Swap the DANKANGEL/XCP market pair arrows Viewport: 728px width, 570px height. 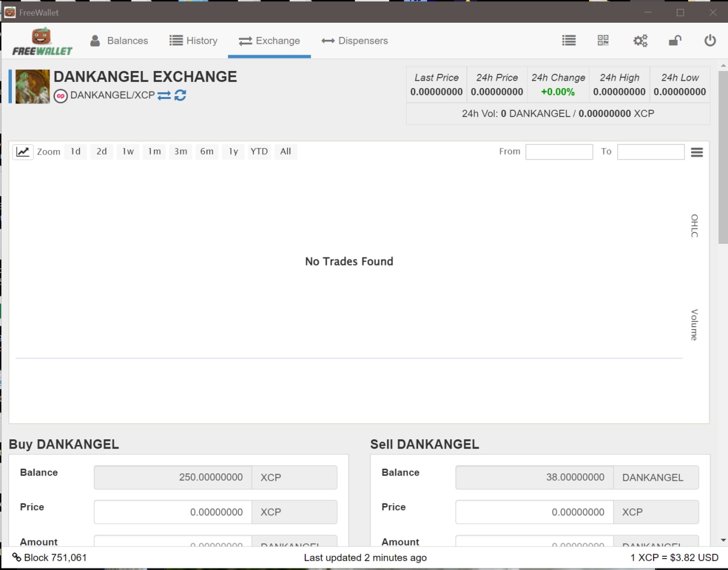[164, 95]
